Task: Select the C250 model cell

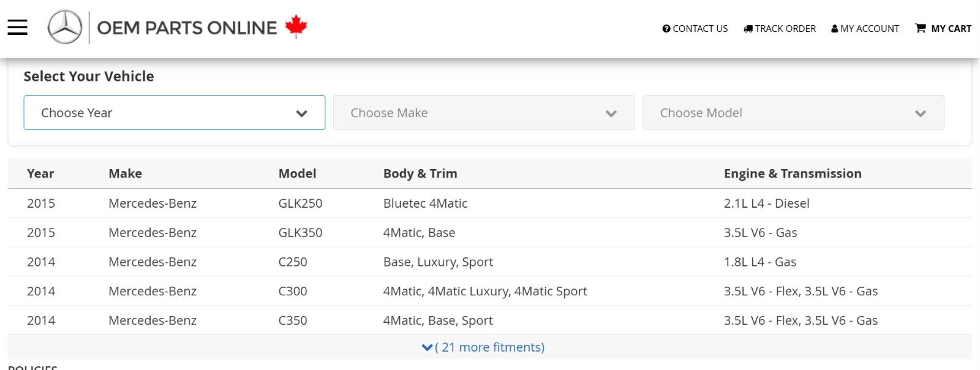Action: (x=293, y=262)
